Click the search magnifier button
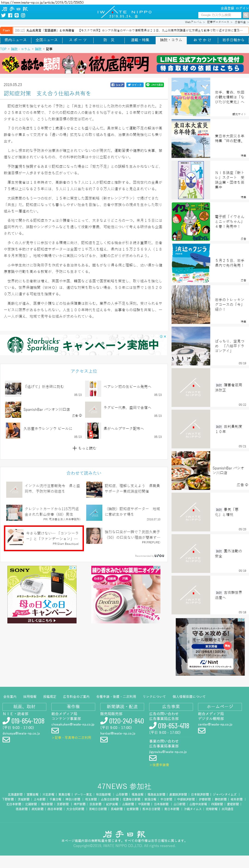Viewport: 249px width, 868px height. [245, 15]
